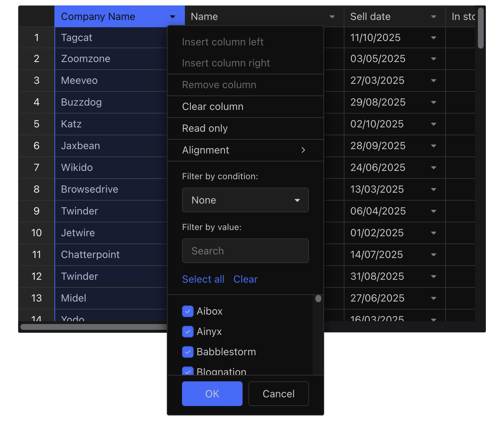Open date picker arrow for 27/03/2025
The image size is (504, 422).
coord(433,81)
